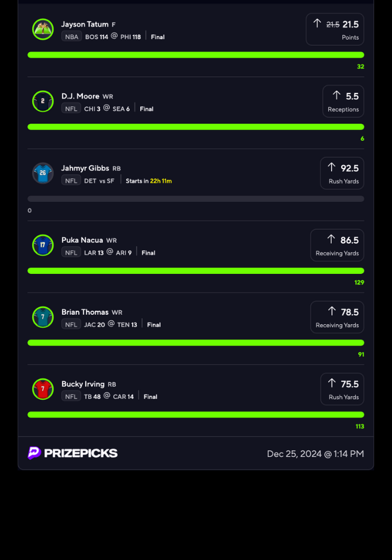Click the NBA league badge for Tatum
The width and height of the screenshot is (392, 560).
pos(71,37)
